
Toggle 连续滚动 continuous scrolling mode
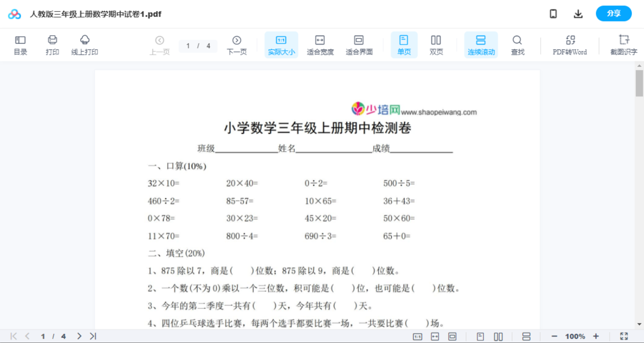(x=481, y=45)
